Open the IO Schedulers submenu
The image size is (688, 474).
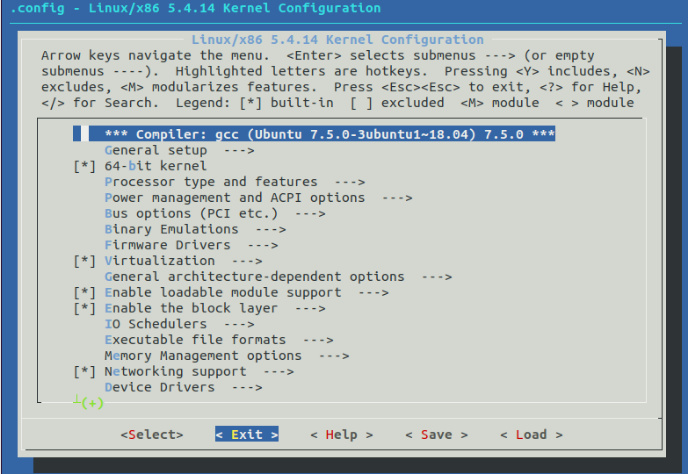click(179, 324)
